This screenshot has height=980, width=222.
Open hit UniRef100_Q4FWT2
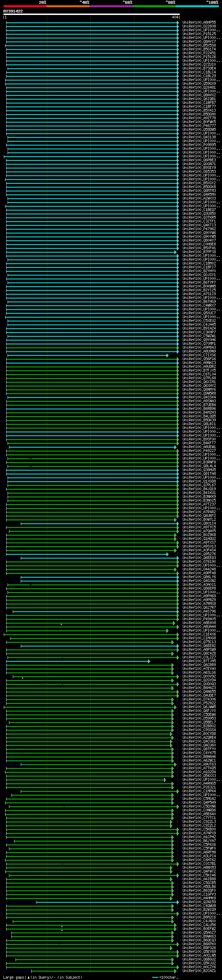click(x=199, y=871)
